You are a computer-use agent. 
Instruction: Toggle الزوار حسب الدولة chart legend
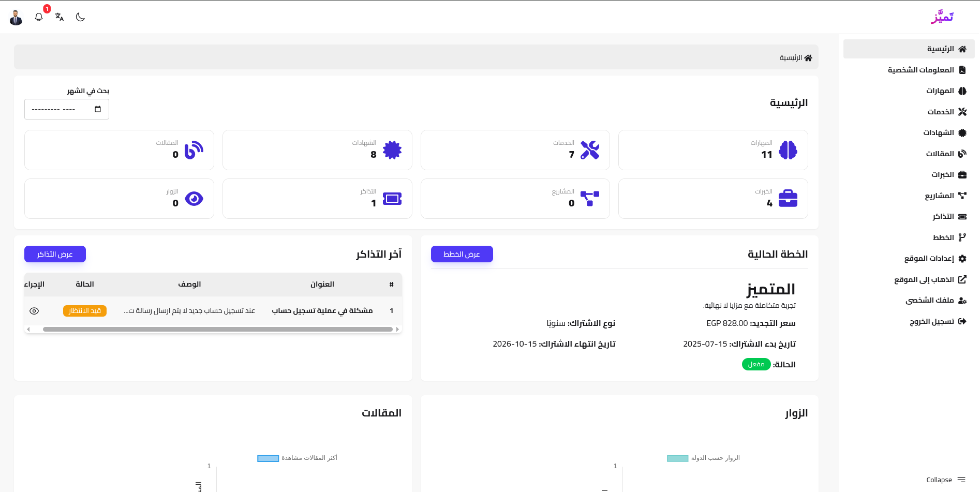(677, 458)
